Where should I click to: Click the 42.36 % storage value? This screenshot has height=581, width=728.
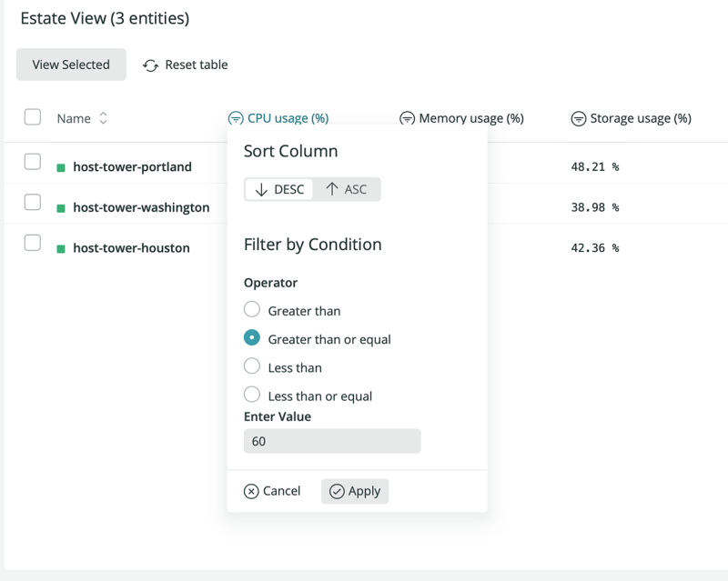point(595,248)
